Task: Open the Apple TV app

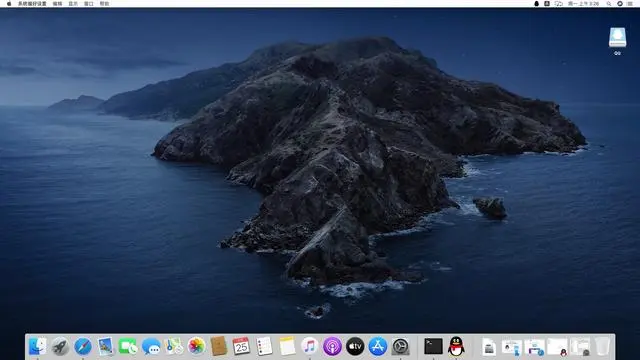Action: tap(355, 347)
